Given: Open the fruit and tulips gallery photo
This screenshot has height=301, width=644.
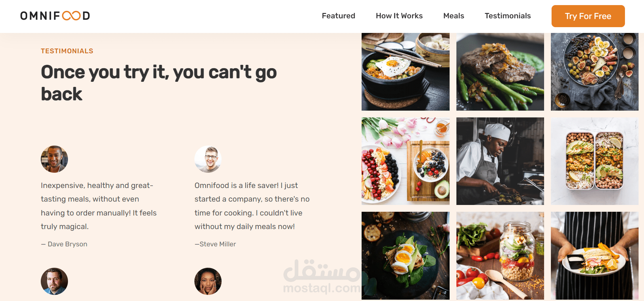Looking at the screenshot, I should tap(405, 161).
